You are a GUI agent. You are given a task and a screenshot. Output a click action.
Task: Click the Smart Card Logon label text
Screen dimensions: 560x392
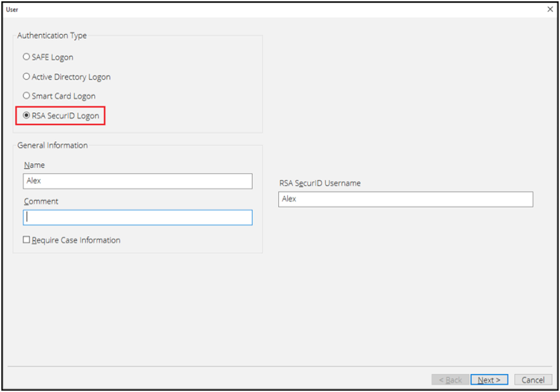(64, 96)
